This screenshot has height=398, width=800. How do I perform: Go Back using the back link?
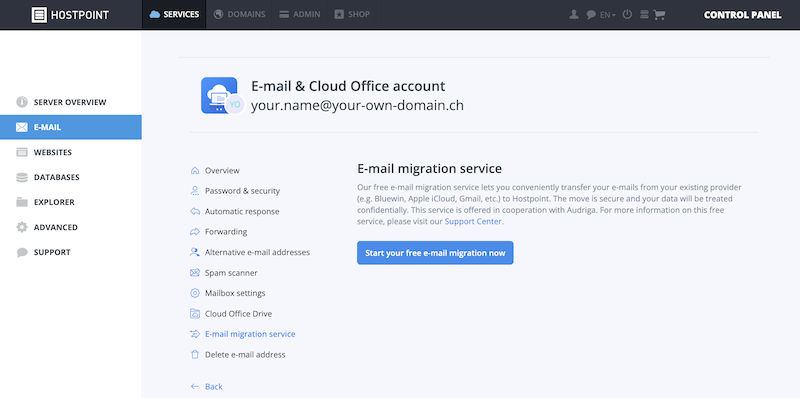[x=214, y=387]
